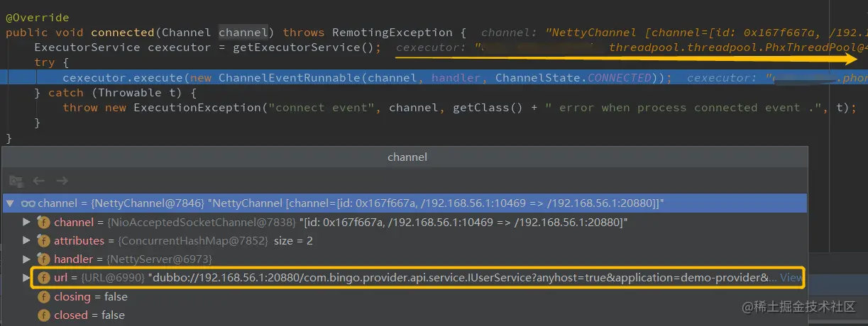
Task: Click the @Override annotation in the code
Action: coord(38,17)
